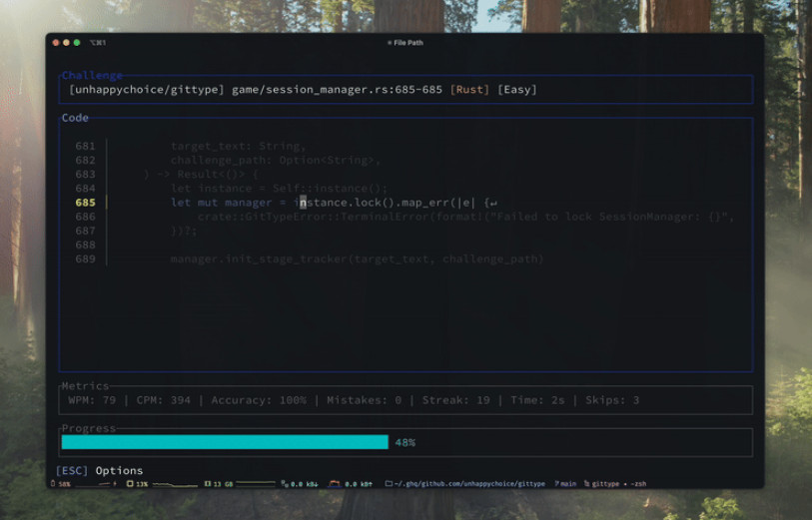Viewport: 812px width, 520px height.
Task: Click the WPM: 79 metric
Action: click(92, 400)
